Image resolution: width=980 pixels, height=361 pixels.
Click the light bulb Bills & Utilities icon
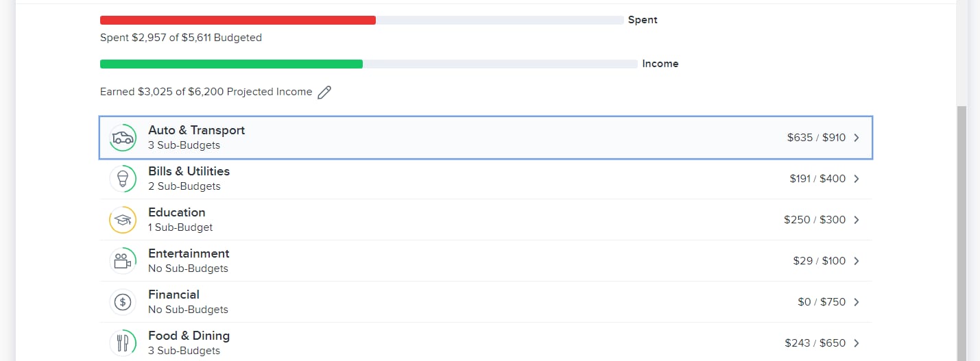point(123,179)
